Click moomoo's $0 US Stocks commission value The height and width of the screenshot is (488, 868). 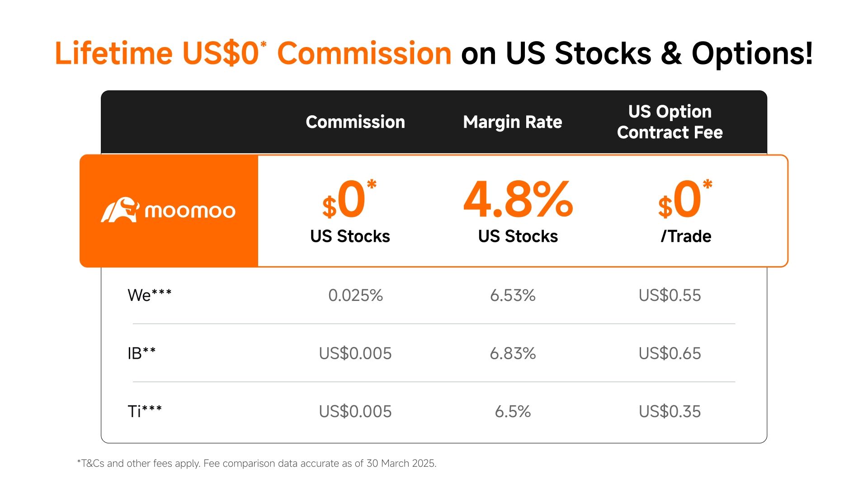tap(349, 201)
